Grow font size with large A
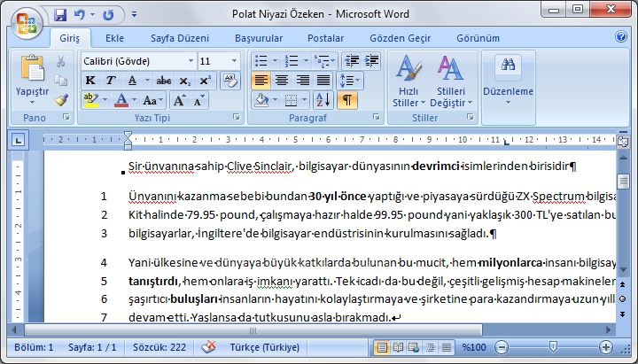Image resolution: width=638 pixels, height=364 pixels. pos(179,100)
